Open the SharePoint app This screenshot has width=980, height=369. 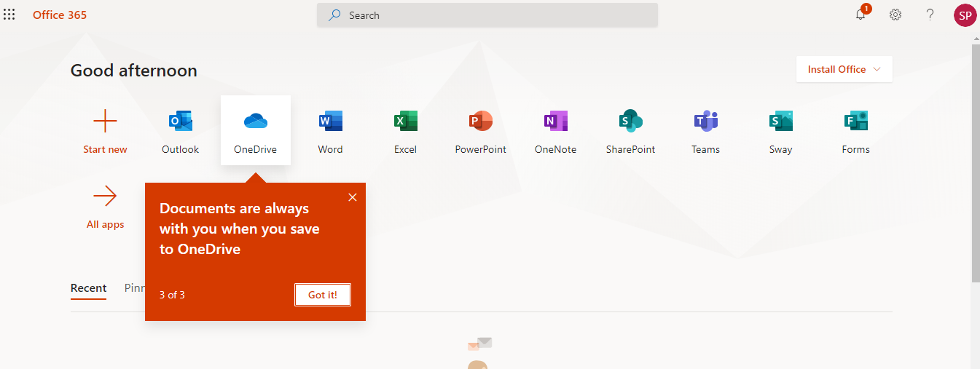[630, 131]
